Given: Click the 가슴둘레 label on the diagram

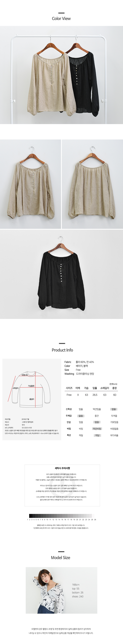Looking at the screenshot, I should click(x=31, y=386).
